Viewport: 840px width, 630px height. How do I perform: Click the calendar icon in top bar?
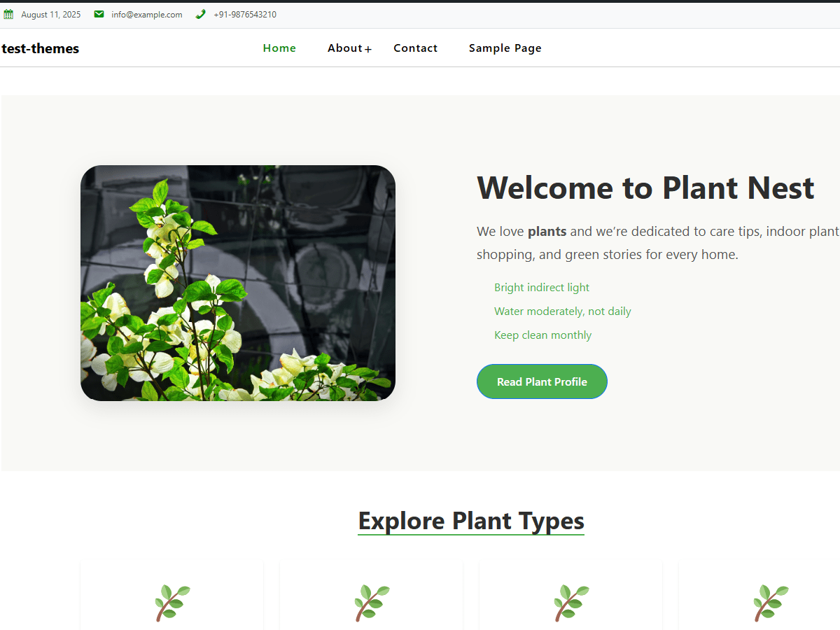coord(8,15)
